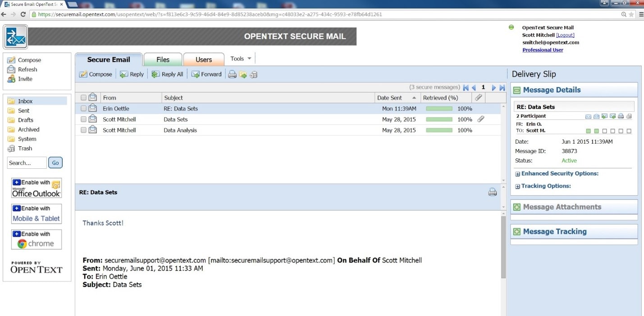Click the OpenText Secure Mail logo icon
The image size is (644, 316).
(16, 36)
